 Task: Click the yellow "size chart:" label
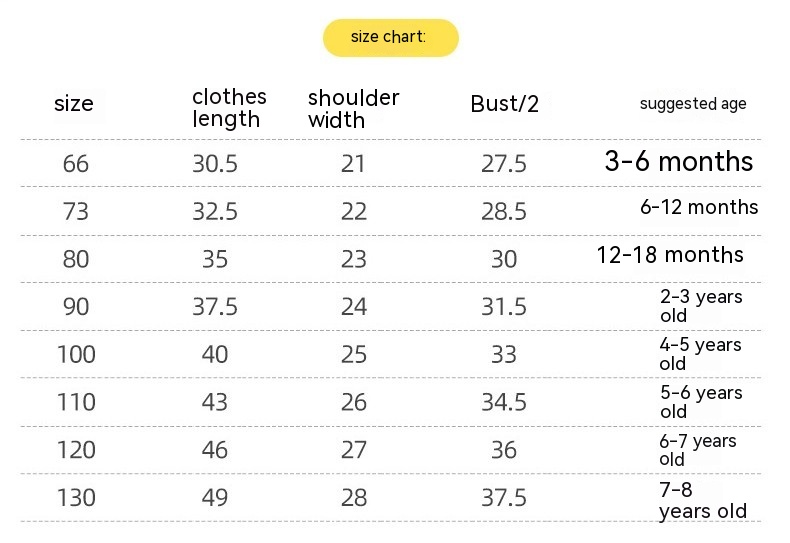pyautogui.click(x=390, y=38)
